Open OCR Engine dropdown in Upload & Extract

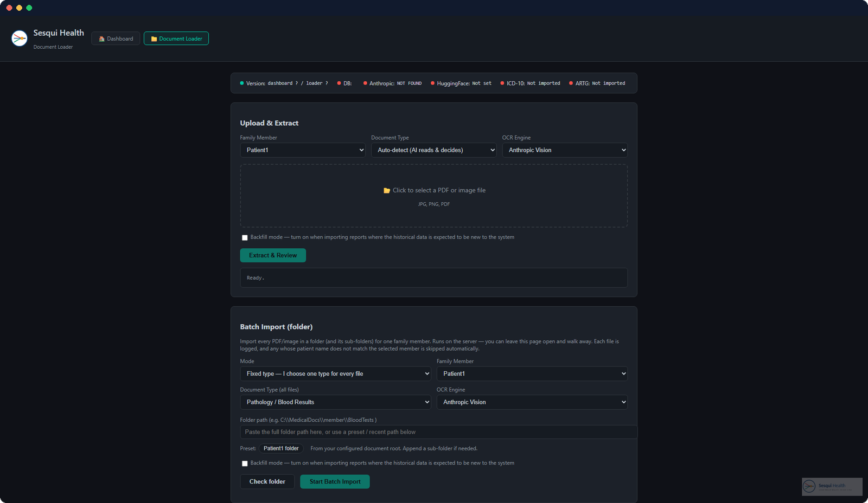[x=565, y=150]
